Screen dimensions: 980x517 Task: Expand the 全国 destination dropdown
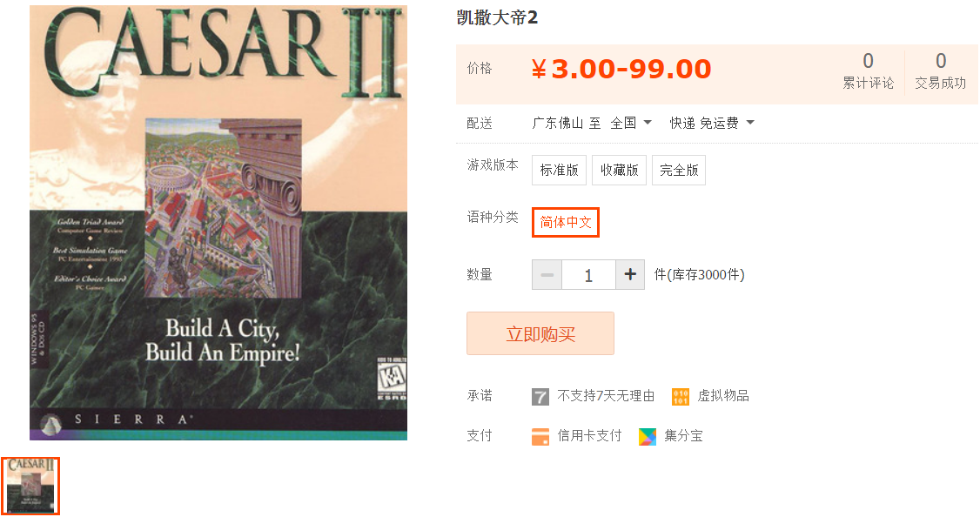(x=631, y=123)
